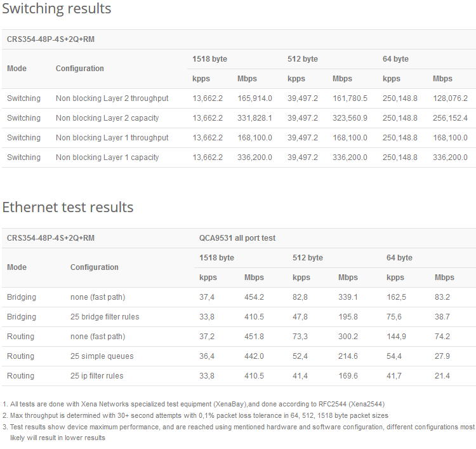This screenshot has width=476, height=449.
Task: Click the Xena Networks footnote line
Action: point(194,404)
